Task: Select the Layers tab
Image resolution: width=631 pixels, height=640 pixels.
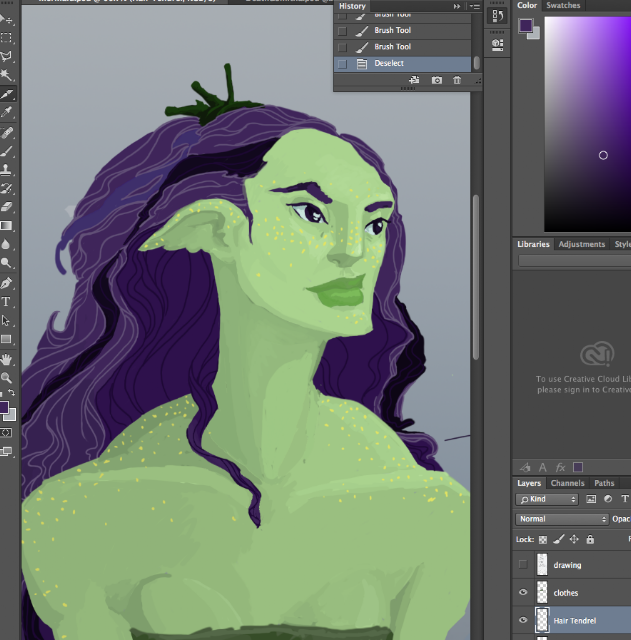Action: 529,483
